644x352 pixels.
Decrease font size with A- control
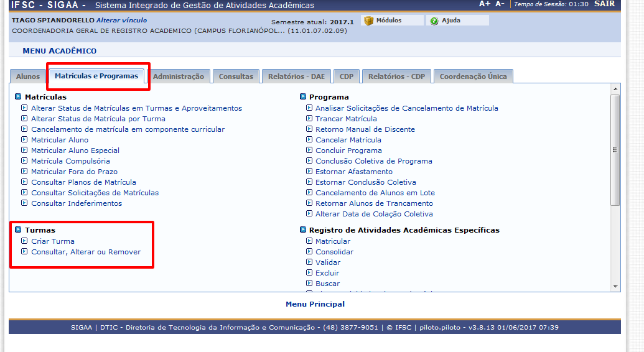[500, 4]
